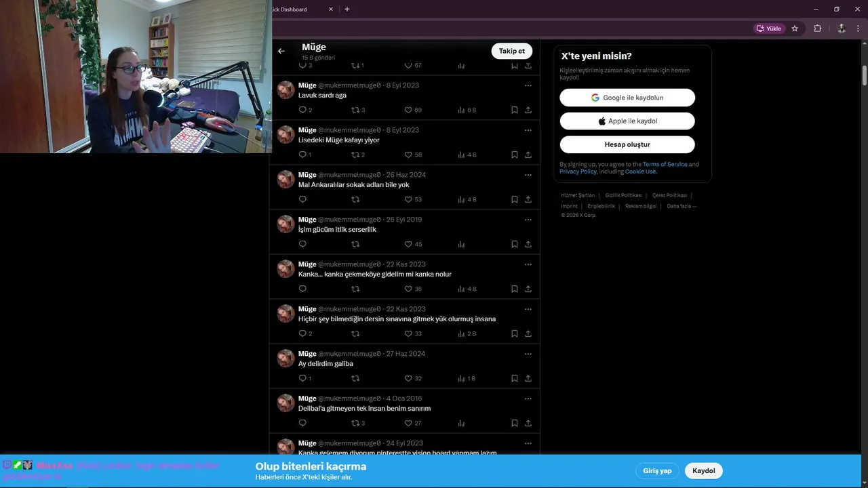Open Hizmet Şartları footer link
868x488 pixels.
[x=578, y=195]
